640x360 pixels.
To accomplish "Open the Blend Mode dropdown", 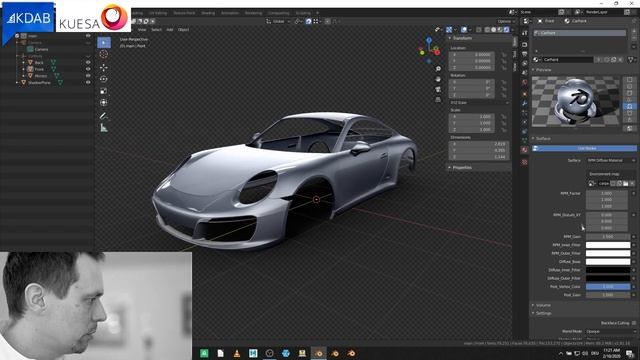I will (x=611, y=331).
